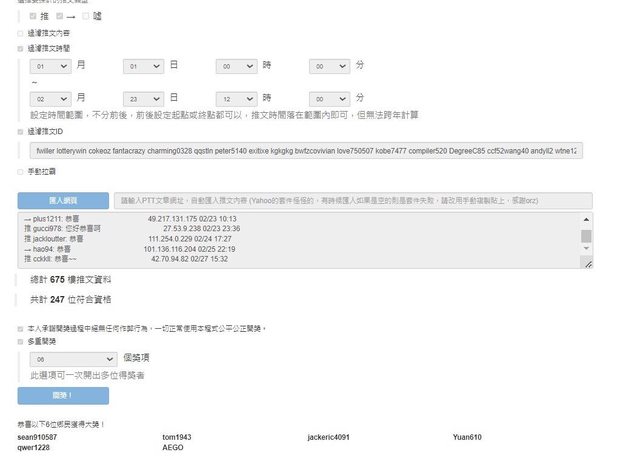Click the PTT article URL input field

352,200
